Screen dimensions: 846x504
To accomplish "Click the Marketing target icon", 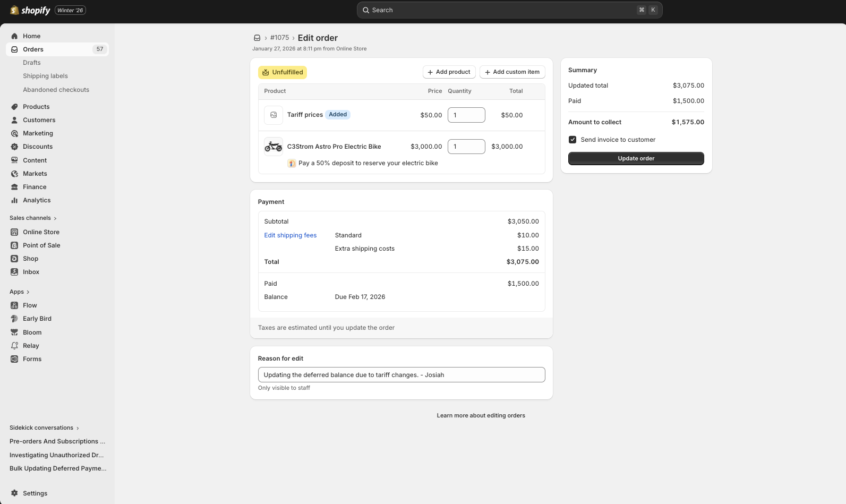I will tap(14, 133).
